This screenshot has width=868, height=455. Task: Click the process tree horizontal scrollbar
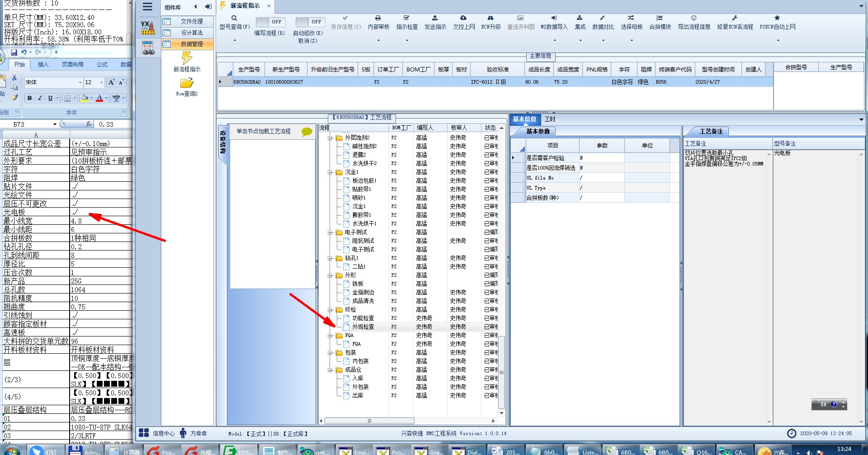click(x=369, y=421)
